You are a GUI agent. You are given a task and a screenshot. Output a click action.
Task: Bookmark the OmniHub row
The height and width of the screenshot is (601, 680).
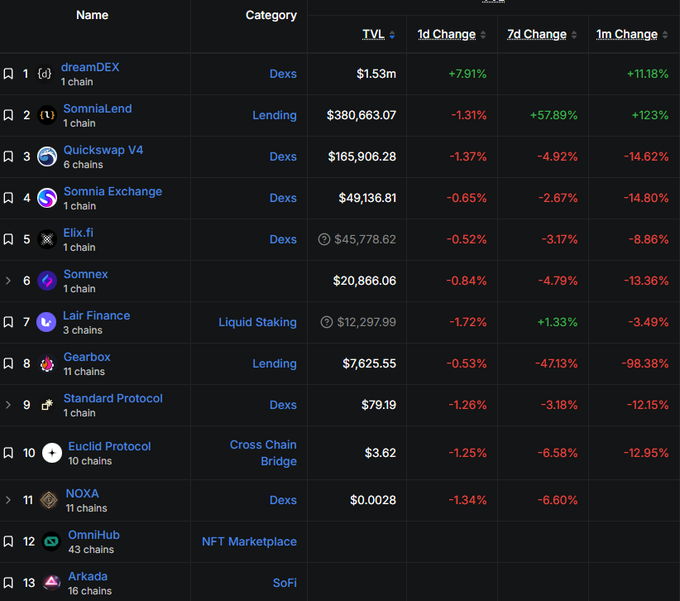8,541
